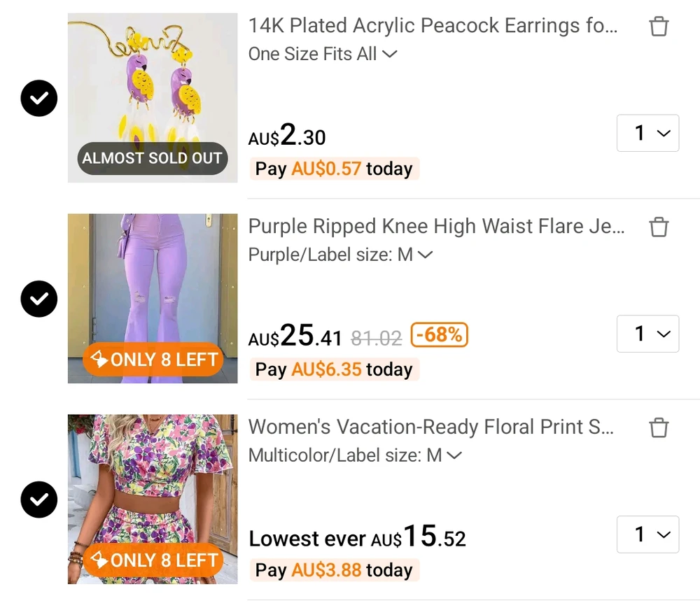Open the Purple Ripped Knee High Waist title
The height and width of the screenshot is (603, 700).
click(x=436, y=227)
